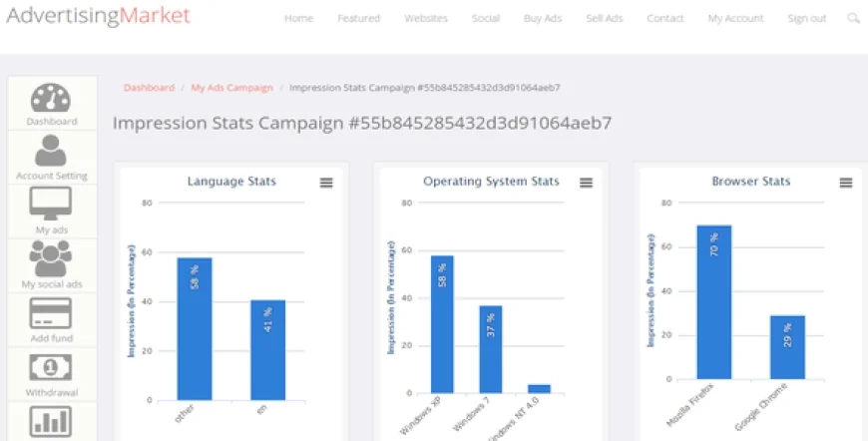
Task: Click the search magnifier icon in header
Action: (x=852, y=19)
